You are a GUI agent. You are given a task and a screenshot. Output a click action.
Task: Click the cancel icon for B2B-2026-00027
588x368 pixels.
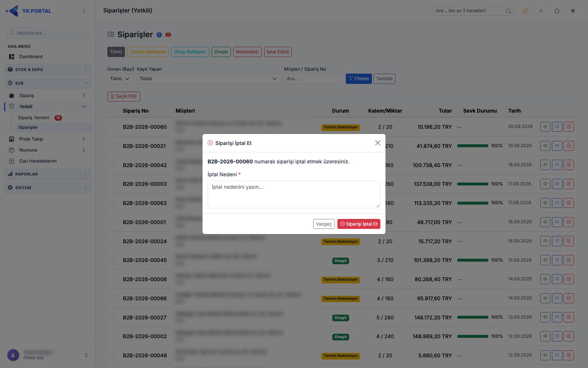tap(569, 317)
